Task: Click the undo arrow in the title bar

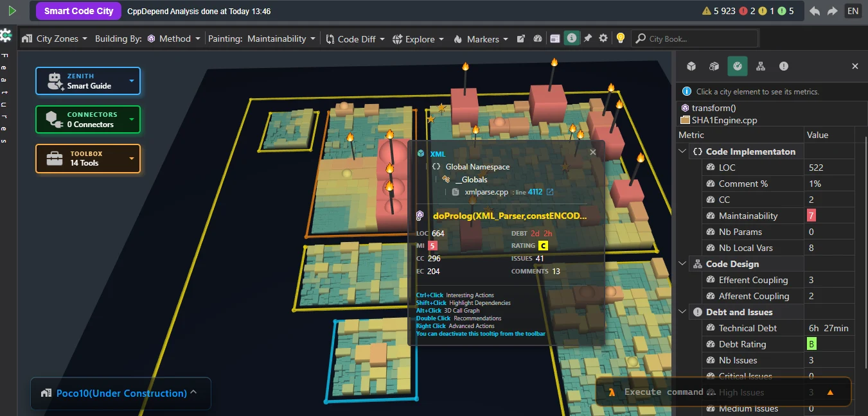Action: tap(815, 11)
